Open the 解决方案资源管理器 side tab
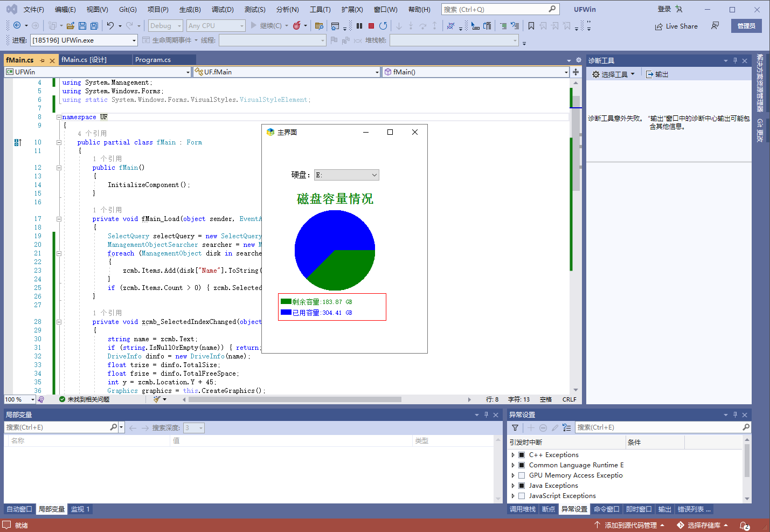Viewport: 770px width, 532px height. 760,83
